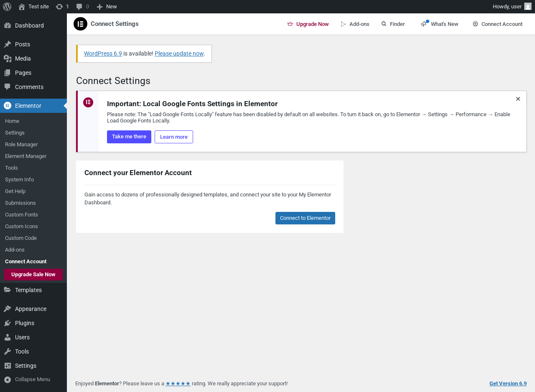Click the Finder search icon
535x392 pixels.
pyautogui.click(x=384, y=24)
